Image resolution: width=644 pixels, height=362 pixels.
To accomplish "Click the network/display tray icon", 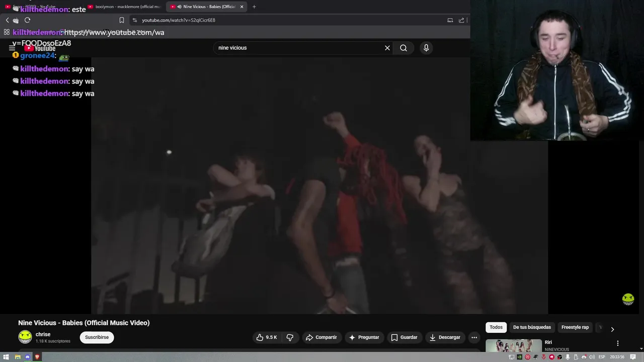I will click(x=512, y=357).
